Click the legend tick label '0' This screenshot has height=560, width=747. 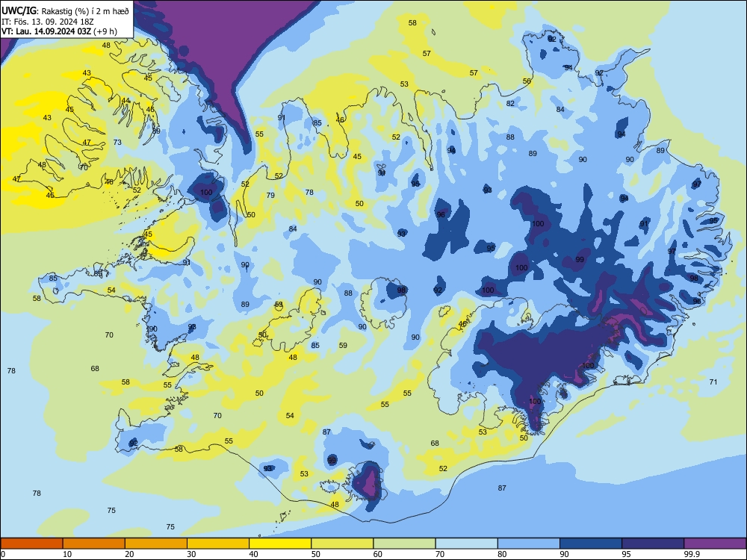(x=3, y=554)
